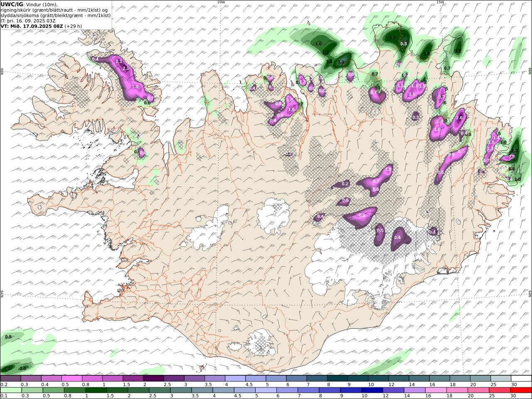Screen dimensions: 532x399
Task: Select the violet swatch at 12 in the lower scale
Action: [x=393, y=390]
